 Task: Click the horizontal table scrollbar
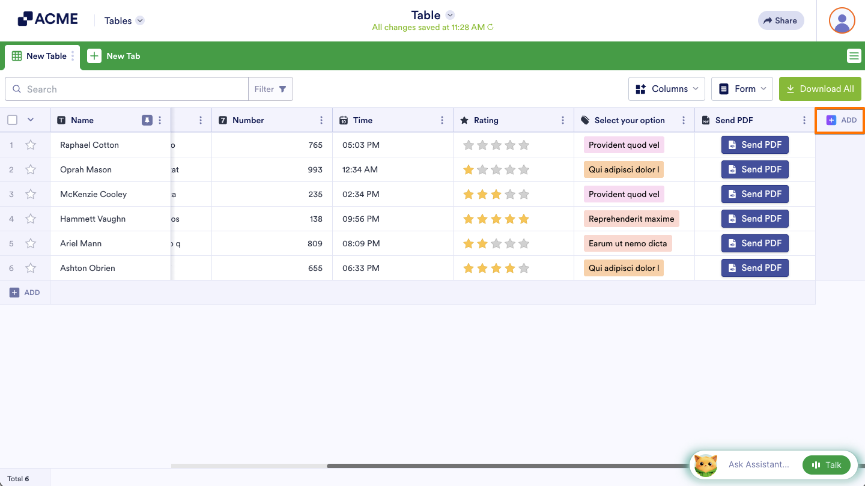(508, 466)
